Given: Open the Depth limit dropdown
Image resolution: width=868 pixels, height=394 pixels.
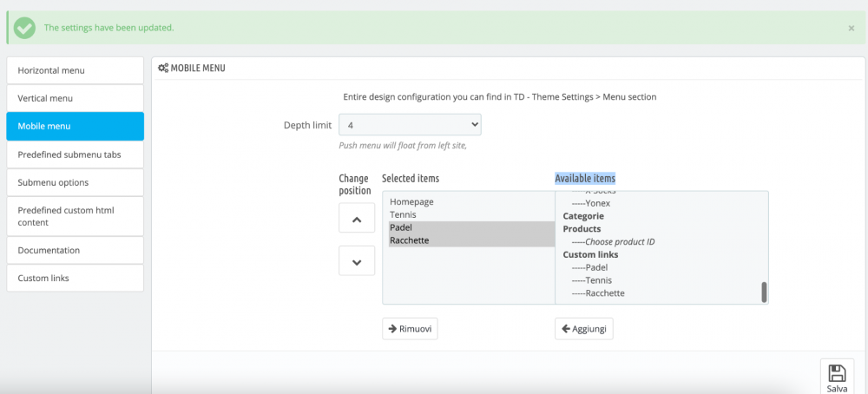Looking at the screenshot, I should (410, 125).
